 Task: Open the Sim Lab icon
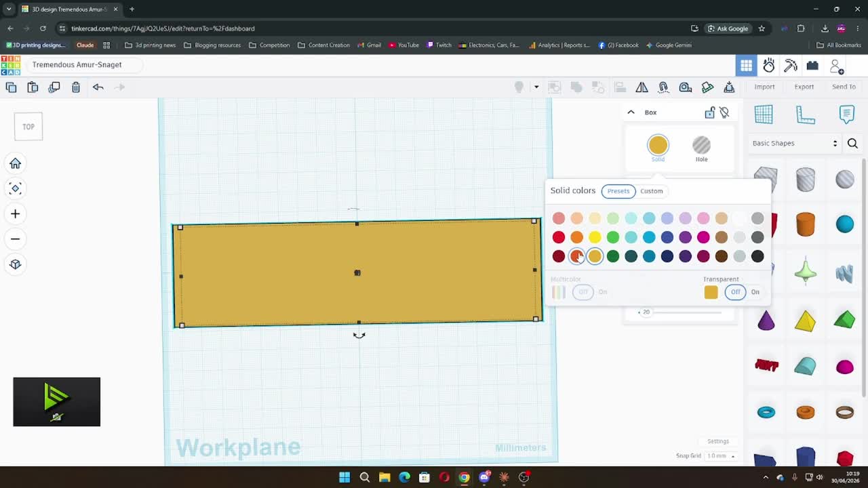(x=768, y=65)
